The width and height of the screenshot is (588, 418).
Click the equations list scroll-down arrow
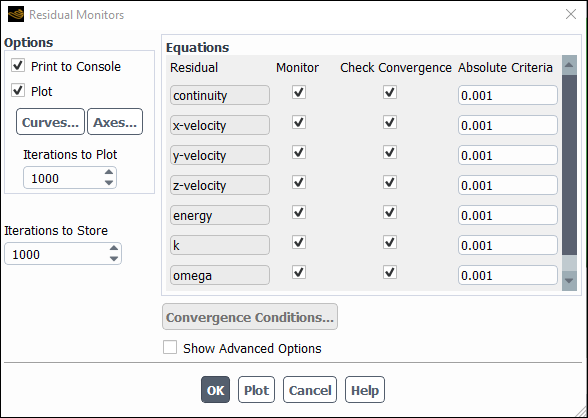(569, 281)
